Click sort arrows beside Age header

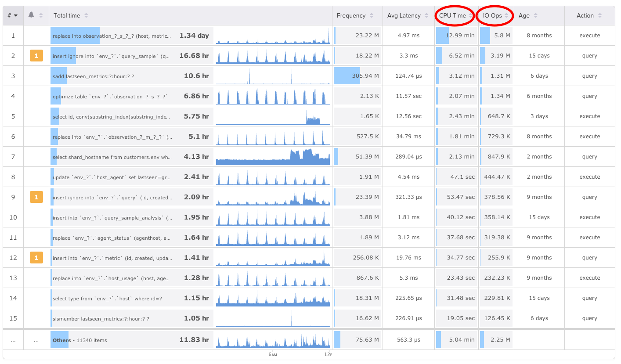pos(536,16)
